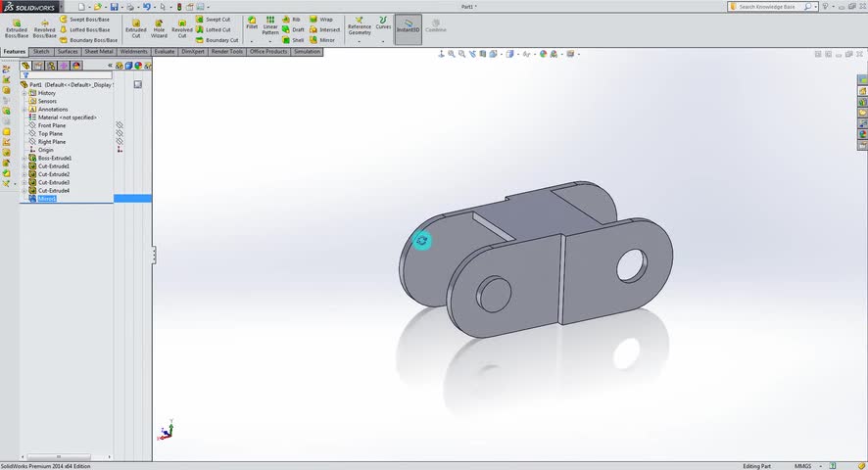Select the Extruded Boss/Base tool
The width and height of the screenshot is (868, 470).
tap(17, 28)
